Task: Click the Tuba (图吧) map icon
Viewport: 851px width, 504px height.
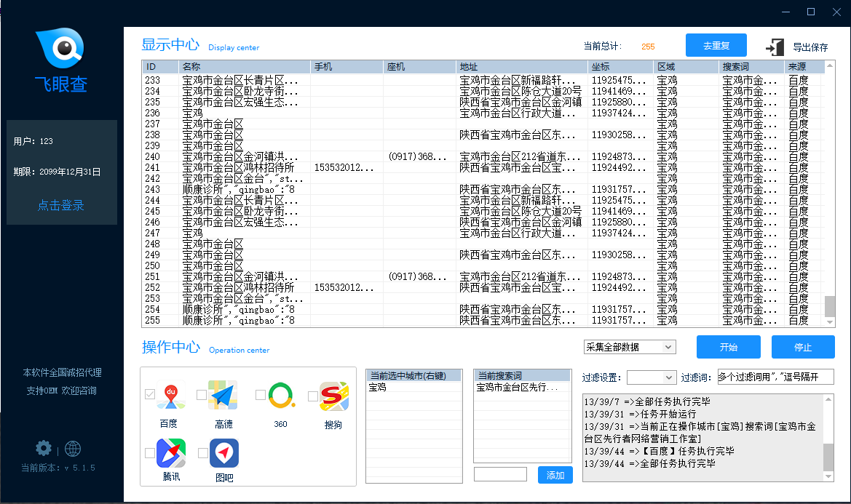Action: pyautogui.click(x=224, y=453)
